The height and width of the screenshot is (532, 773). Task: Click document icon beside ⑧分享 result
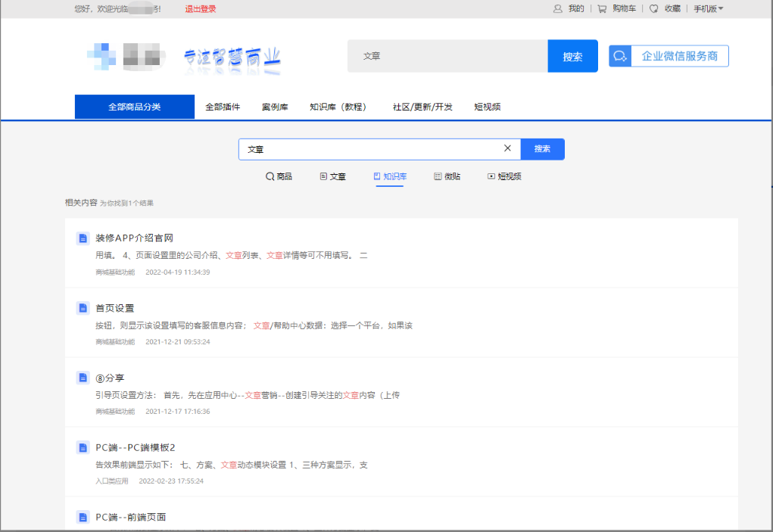(83, 378)
